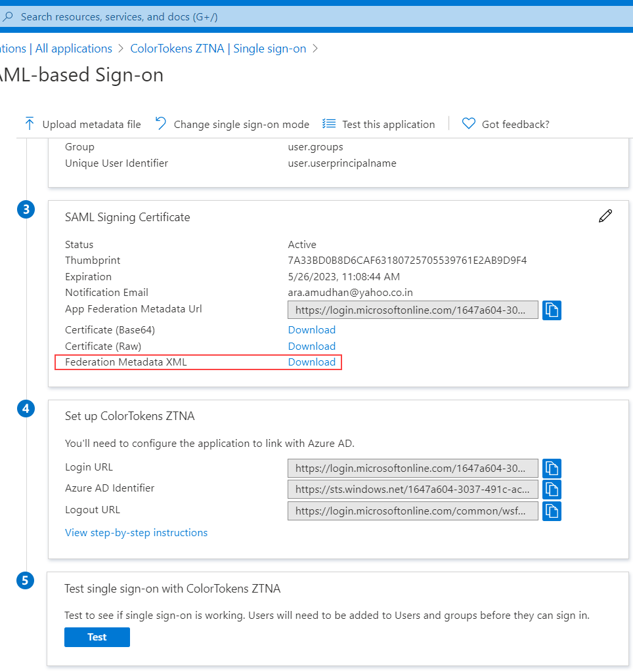This screenshot has height=672, width=633.
Task: Click the Unique User Identifier label
Action: tap(116, 163)
